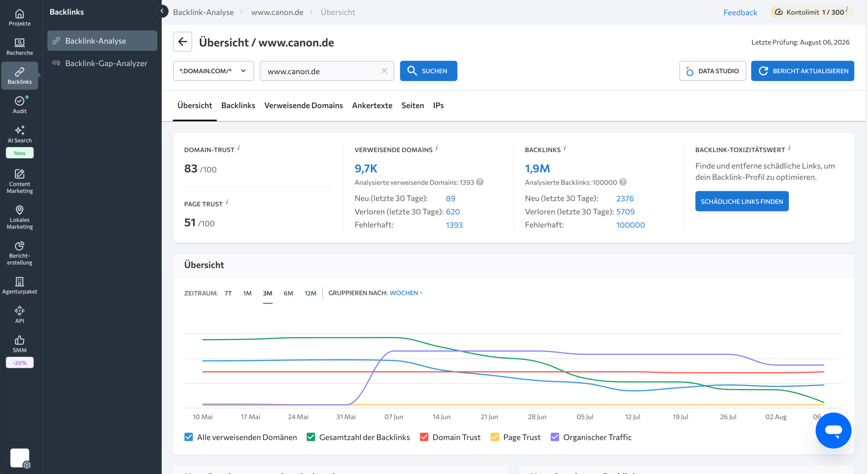Toggle Gesamtzahl der Backlinks checkbox
The image size is (868, 474).
click(311, 437)
